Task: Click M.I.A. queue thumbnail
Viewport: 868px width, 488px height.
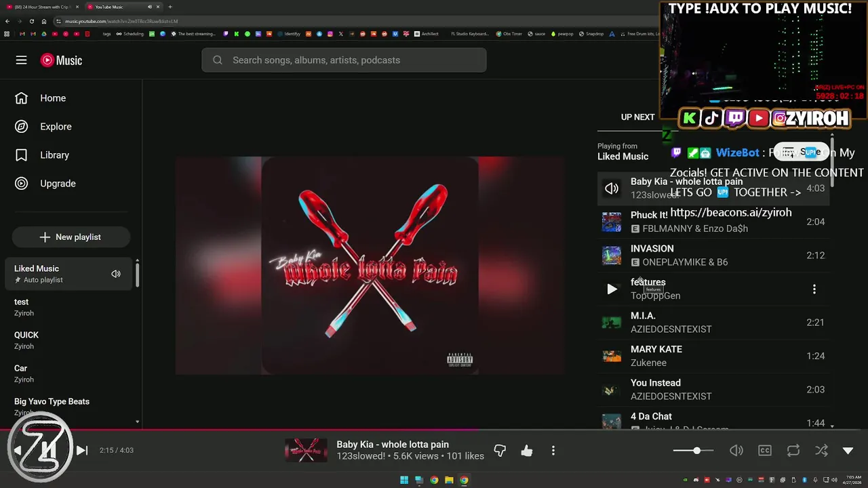Action: [x=612, y=323]
